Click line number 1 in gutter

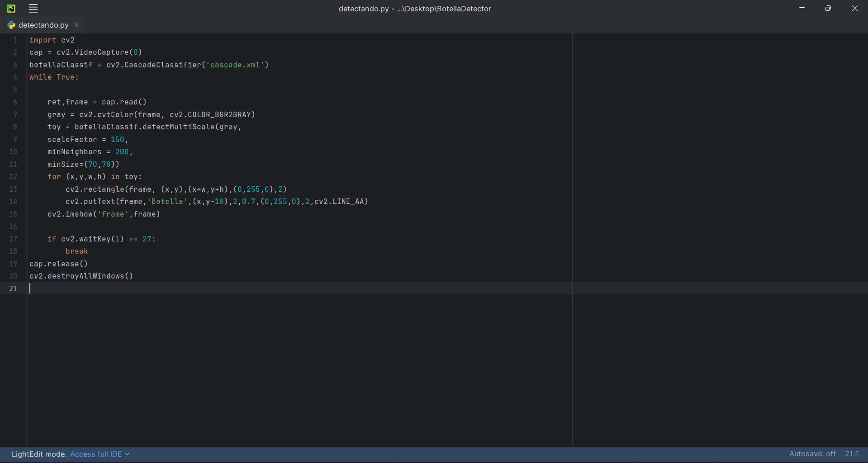(15, 40)
